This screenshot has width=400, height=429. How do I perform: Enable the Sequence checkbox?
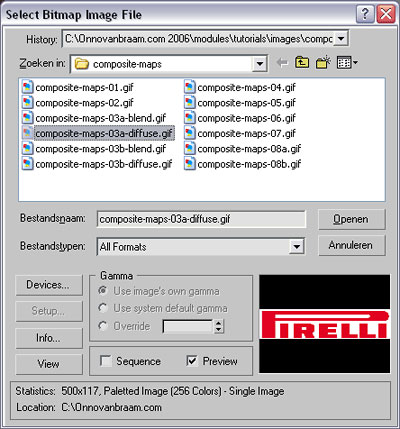click(x=106, y=361)
